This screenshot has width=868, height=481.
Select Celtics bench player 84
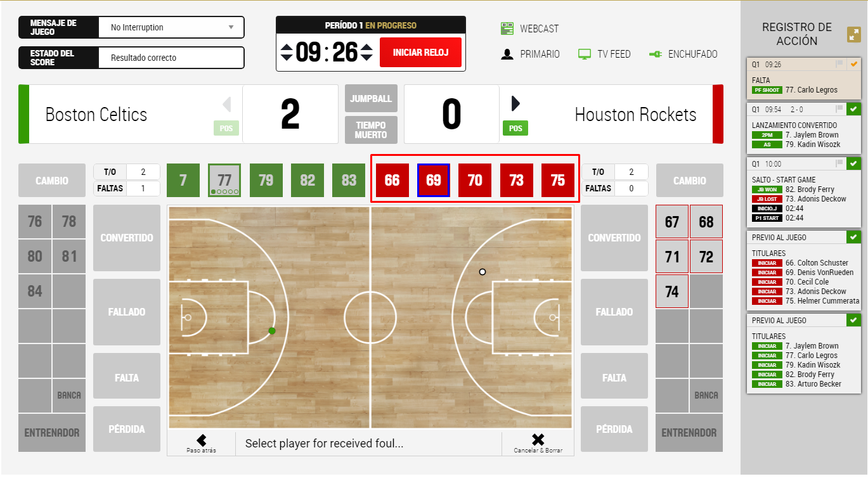(35, 292)
